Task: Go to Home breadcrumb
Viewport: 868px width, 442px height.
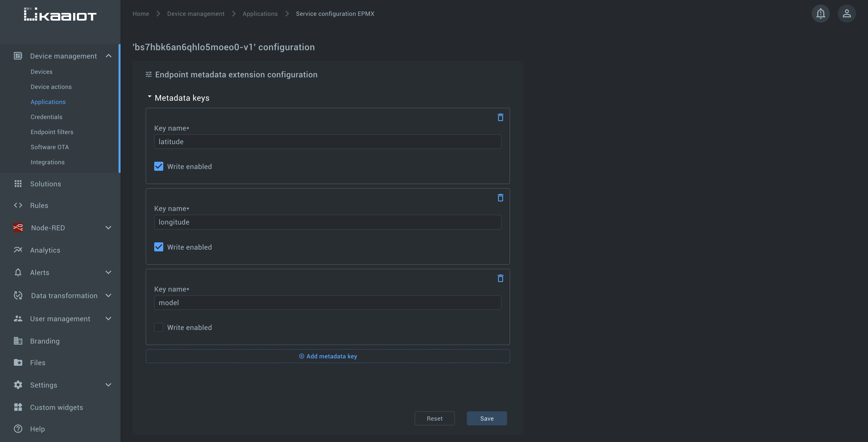Action: 141,14
